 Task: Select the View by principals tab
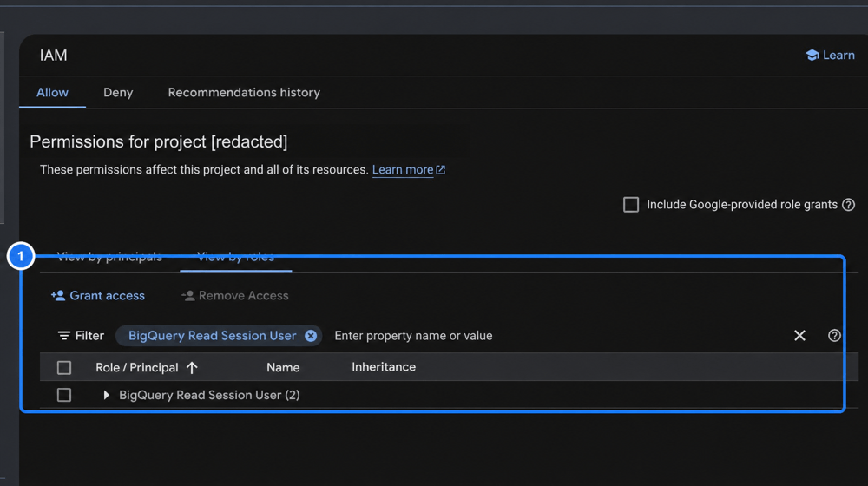point(109,257)
